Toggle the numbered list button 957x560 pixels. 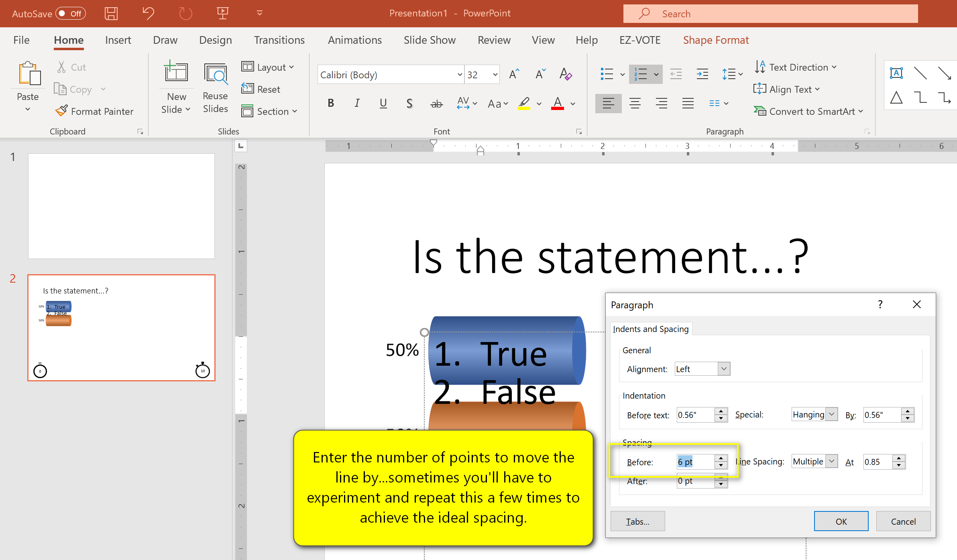[x=641, y=74]
